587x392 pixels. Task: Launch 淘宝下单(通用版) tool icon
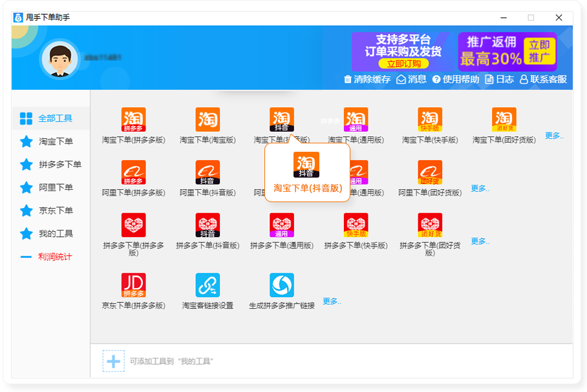(x=356, y=119)
